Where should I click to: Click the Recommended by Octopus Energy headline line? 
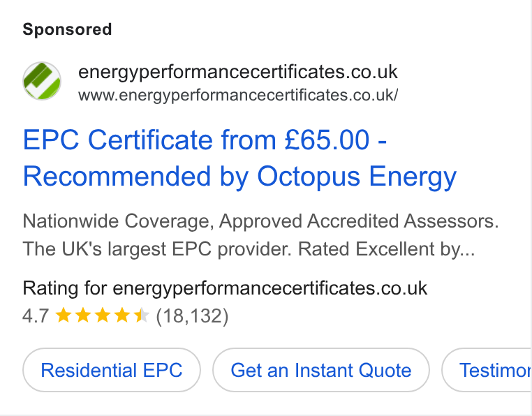pyautogui.click(x=239, y=177)
